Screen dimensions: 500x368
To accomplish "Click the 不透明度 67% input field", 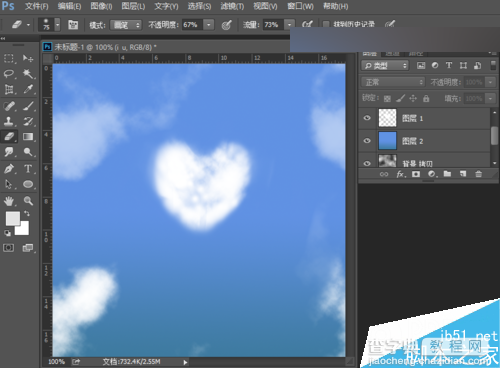I will pyautogui.click(x=193, y=25).
